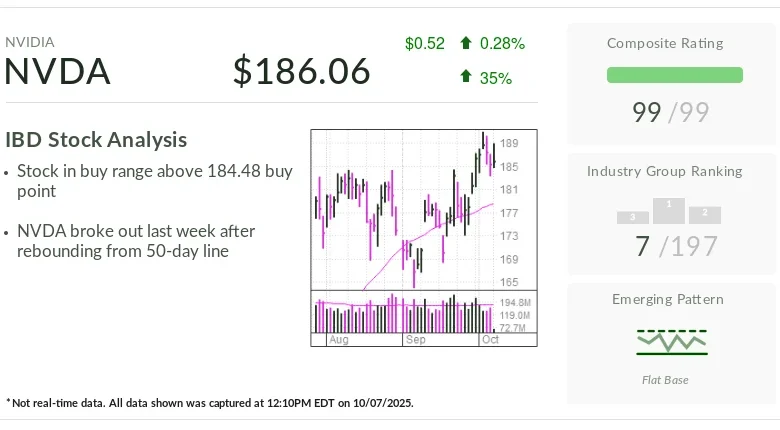Click the green Composite Rating bar
Viewport: 780px width, 430px height.
click(675, 75)
